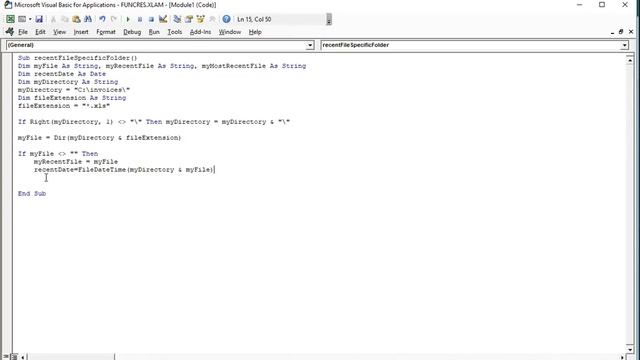Click the 'Ln 15, Col 50' position indicator
The image size is (640, 360).
pos(254,19)
